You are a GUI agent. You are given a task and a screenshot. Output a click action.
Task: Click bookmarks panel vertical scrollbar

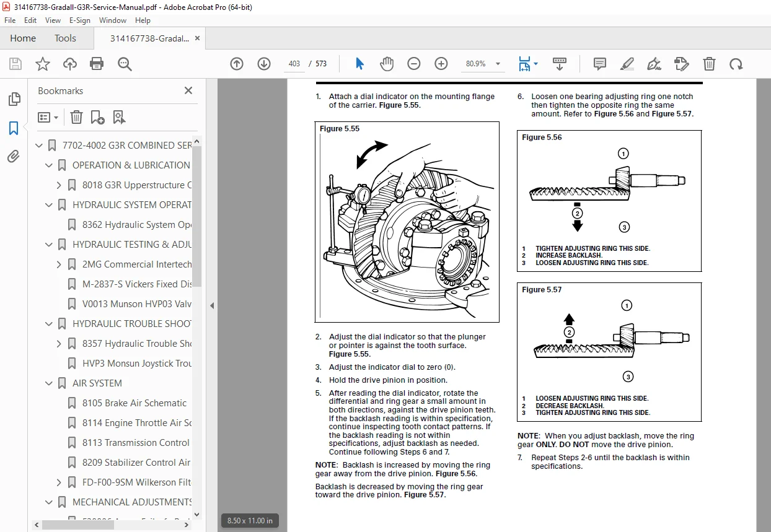197,217
